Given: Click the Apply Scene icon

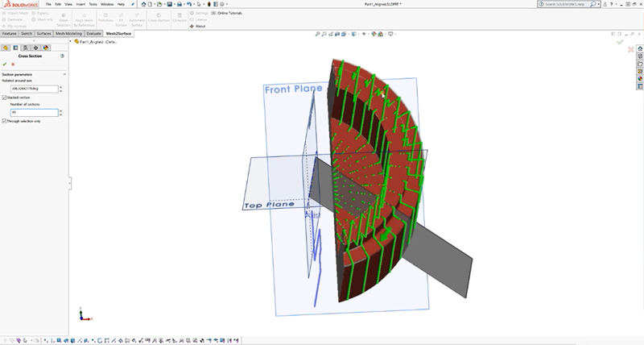Looking at the screenshot, I should (380, 34).
